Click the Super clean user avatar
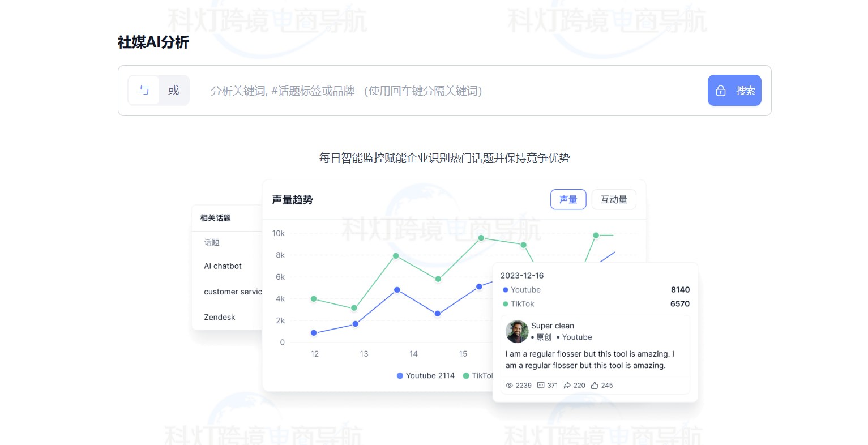This screenshot has height=445, width=868. point(516,332)
